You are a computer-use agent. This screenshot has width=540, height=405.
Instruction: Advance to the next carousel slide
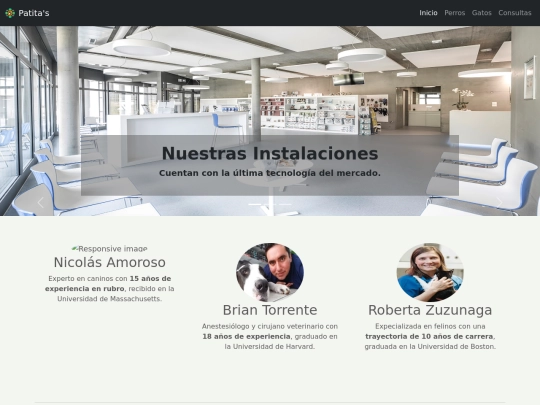[499, 202]
